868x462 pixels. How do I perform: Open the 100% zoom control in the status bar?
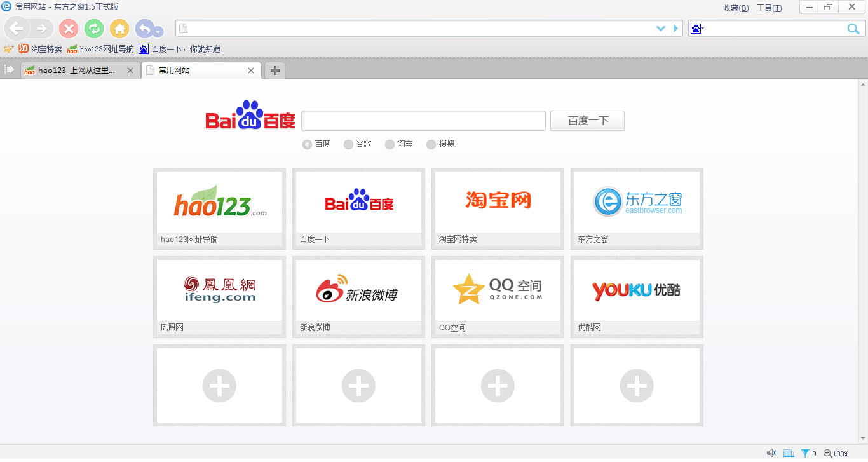click(x=836, y=453)
